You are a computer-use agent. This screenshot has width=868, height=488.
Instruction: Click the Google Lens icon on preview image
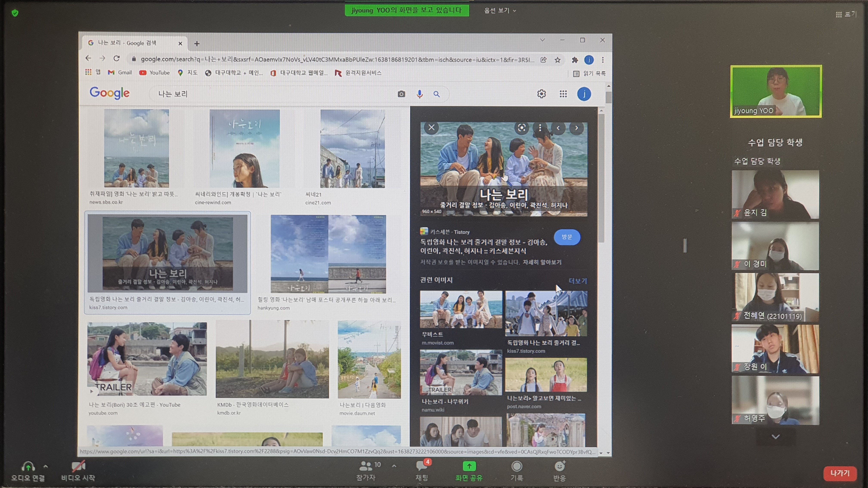coord(521,128)
